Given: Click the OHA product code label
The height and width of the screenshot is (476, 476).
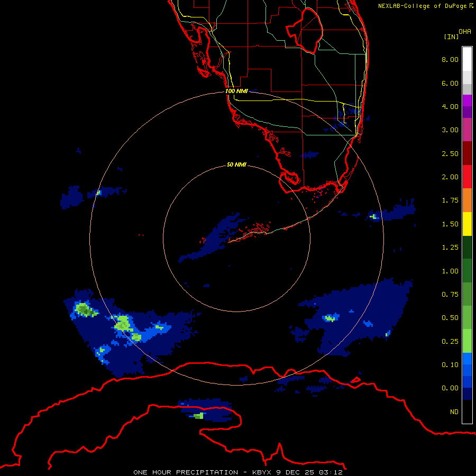Looking at the screenshot, I should (x=465, y=32).
